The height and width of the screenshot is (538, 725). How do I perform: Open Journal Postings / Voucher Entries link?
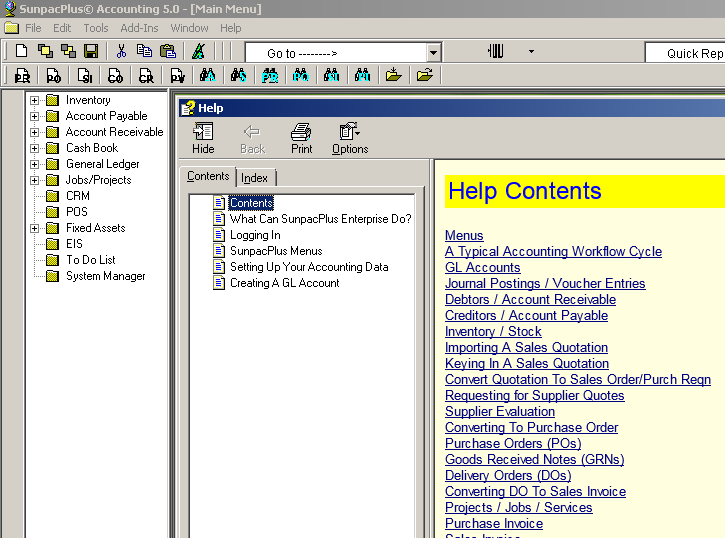pyautogui.click(x=545, y=283)
